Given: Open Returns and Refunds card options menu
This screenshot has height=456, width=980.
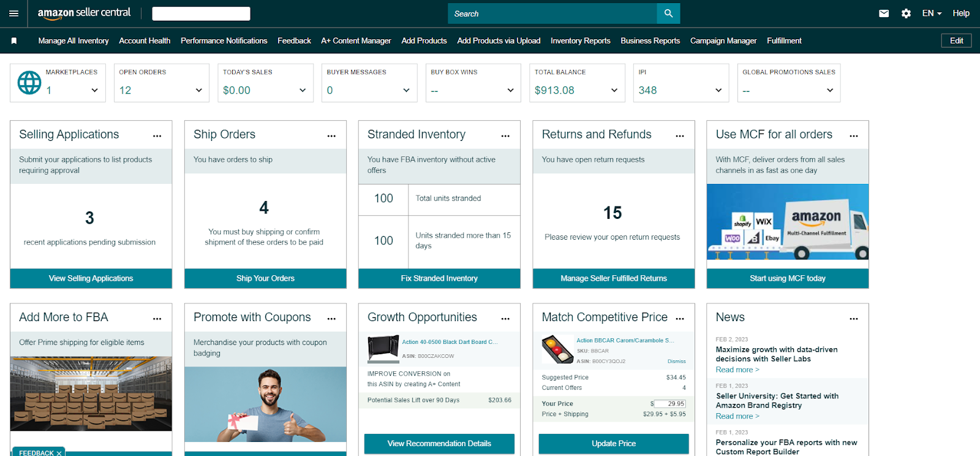Looking at the screenshot, I should [x=680, y=136].
